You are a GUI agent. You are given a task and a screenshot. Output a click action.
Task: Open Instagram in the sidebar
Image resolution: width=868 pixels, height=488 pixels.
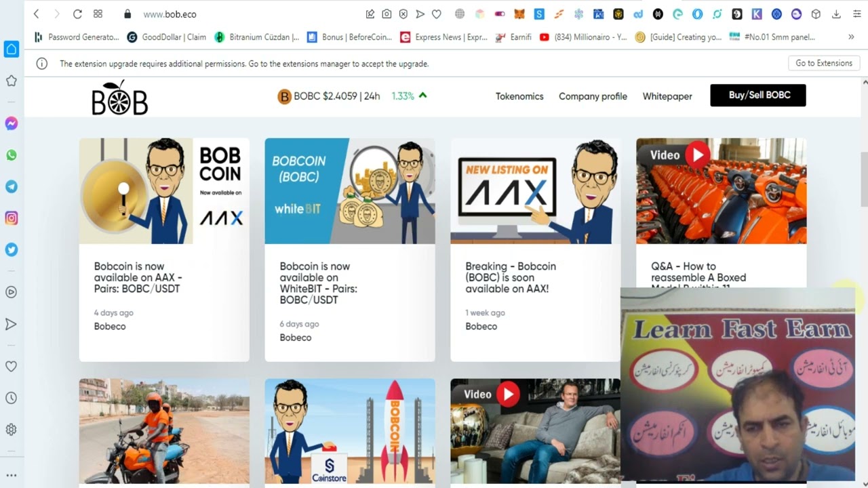click(11, 218)
